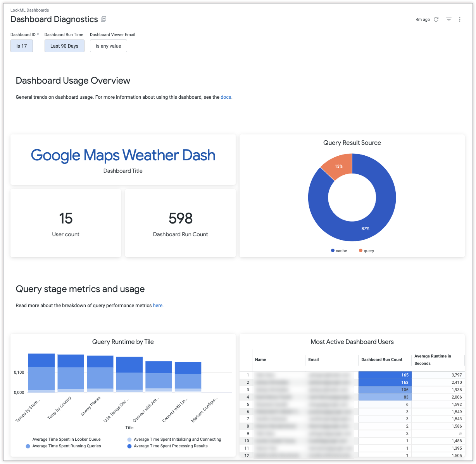Viewport: 476px width, 464px height.
Task: Sort by the Email column header
Action: [x=314, y=360]
